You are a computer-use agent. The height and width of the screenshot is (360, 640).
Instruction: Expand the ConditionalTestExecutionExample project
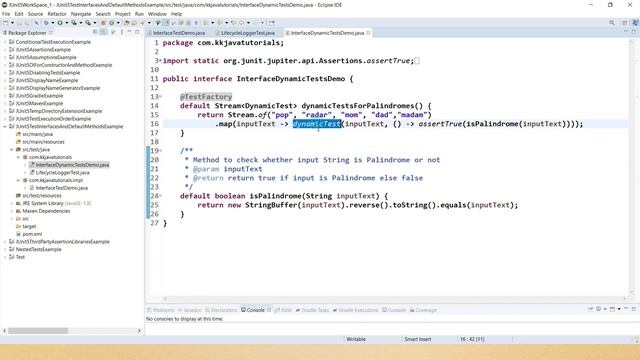point(5,42)
